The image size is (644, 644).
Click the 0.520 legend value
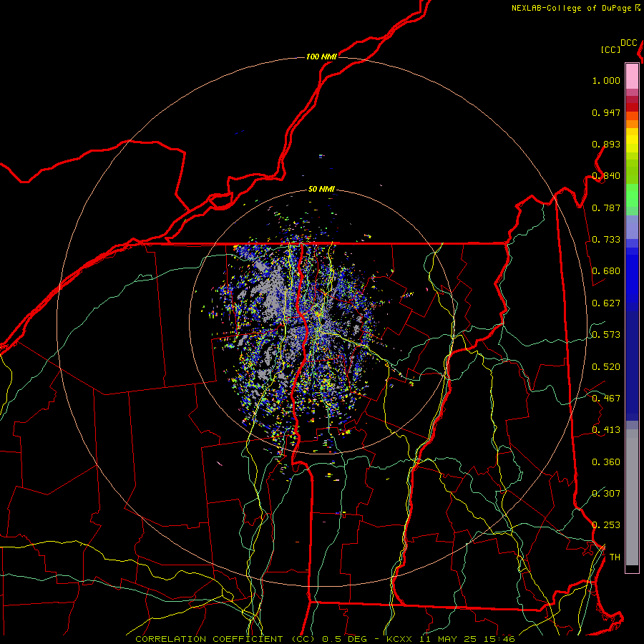pos(606,367)
